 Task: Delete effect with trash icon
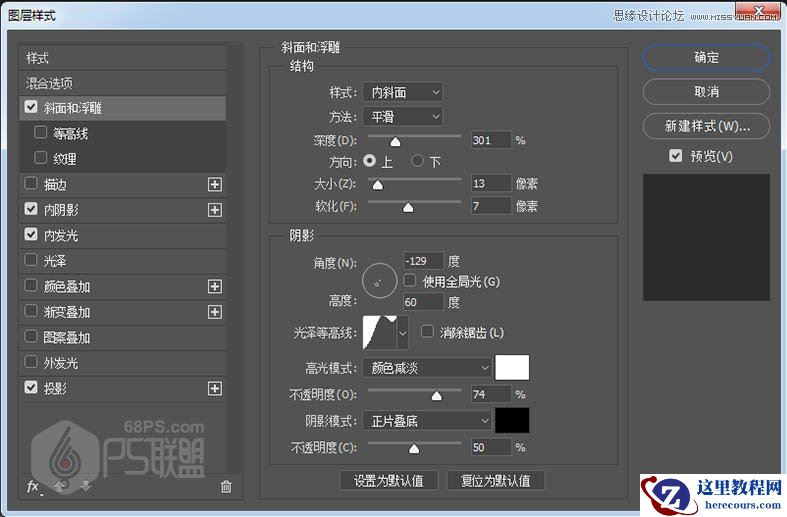coord(226,486)
